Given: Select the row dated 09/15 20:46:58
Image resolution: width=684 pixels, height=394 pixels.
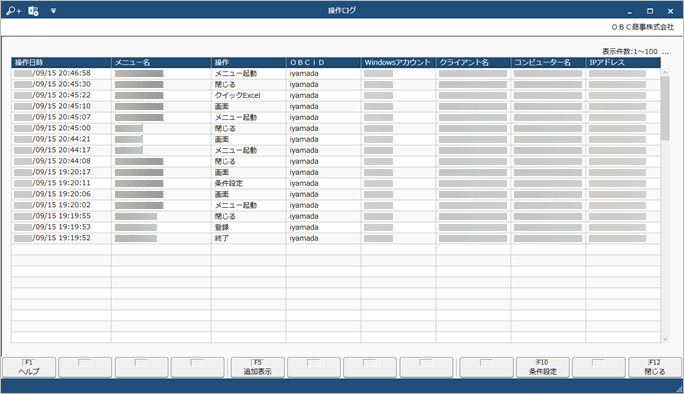Looking at the screenshot, I should (x=336, y=73).
